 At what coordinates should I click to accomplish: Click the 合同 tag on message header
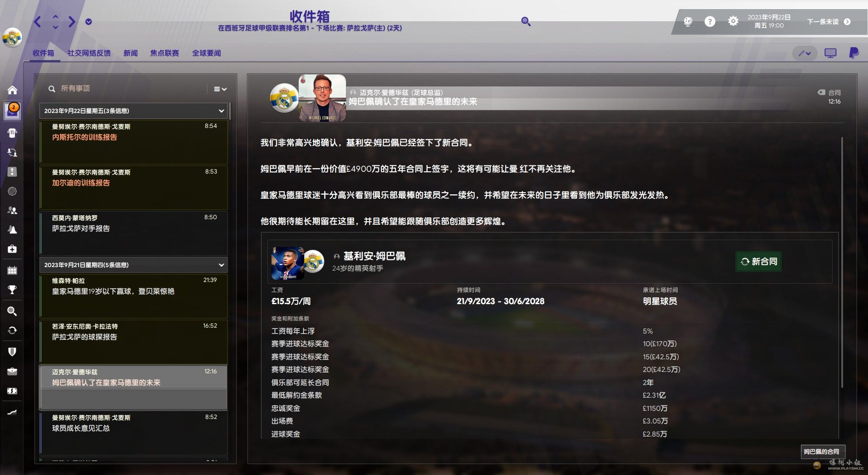click(829, 92)
